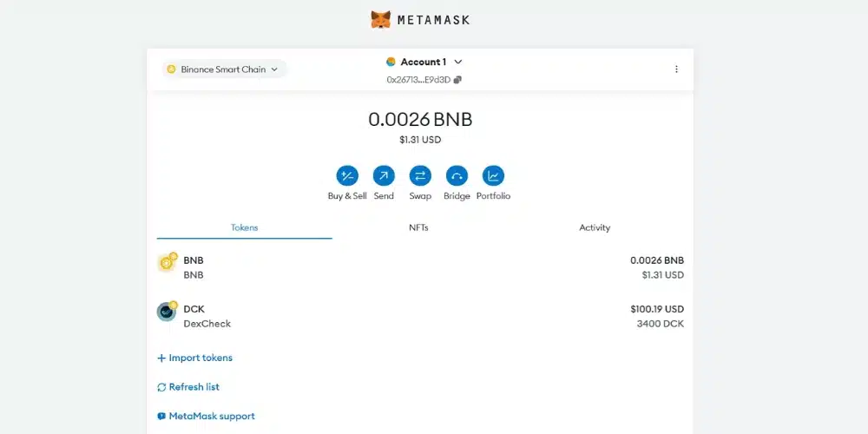Click the $1.31 USD value under main balance
Screen dimensions: 868x434
[x=420, y=140]
